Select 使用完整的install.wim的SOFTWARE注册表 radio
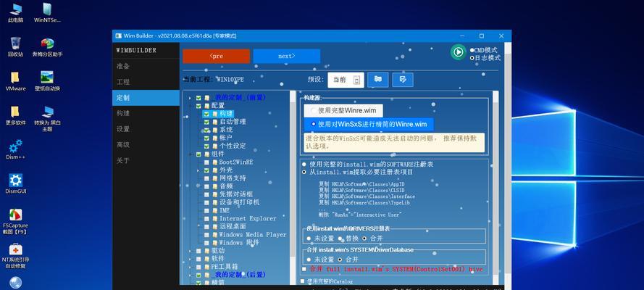Image resolution: width=644 pixels, height=290 pixels. 304,165
